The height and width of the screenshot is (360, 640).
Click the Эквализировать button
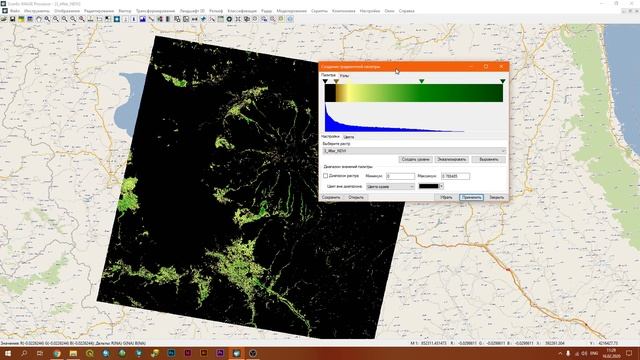click(x=452, y=160)
